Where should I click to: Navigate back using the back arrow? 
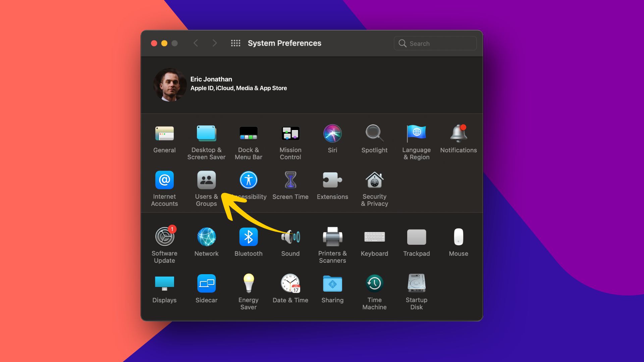click(196, 43)
